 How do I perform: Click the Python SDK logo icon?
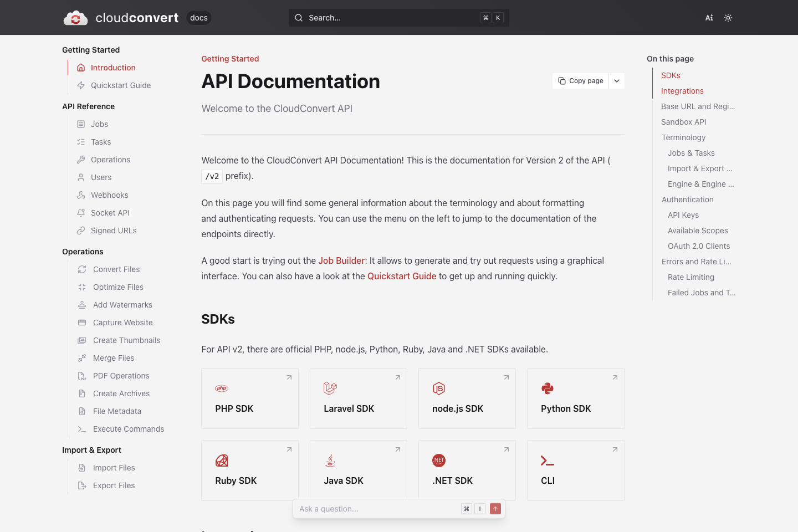point(548,388)
